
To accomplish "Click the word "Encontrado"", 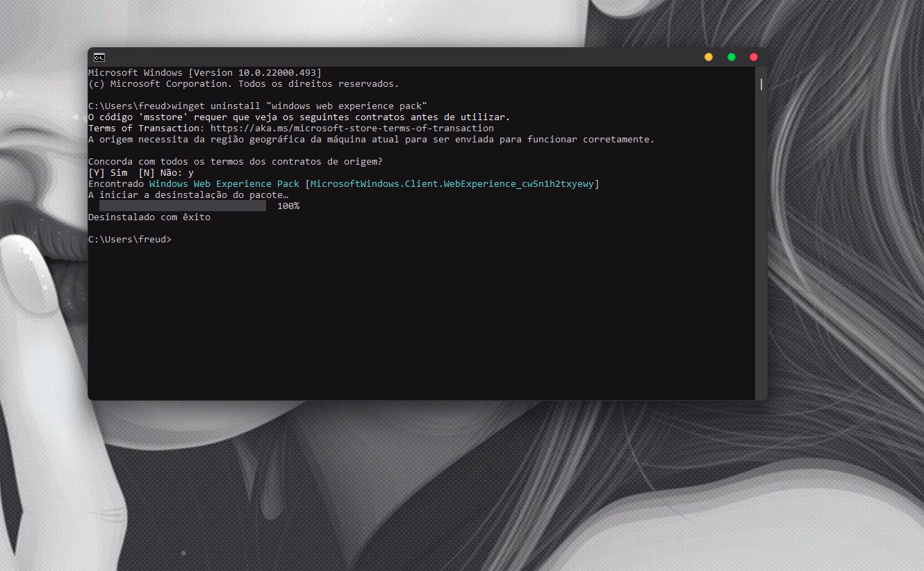I will click(x=116, y=184).
